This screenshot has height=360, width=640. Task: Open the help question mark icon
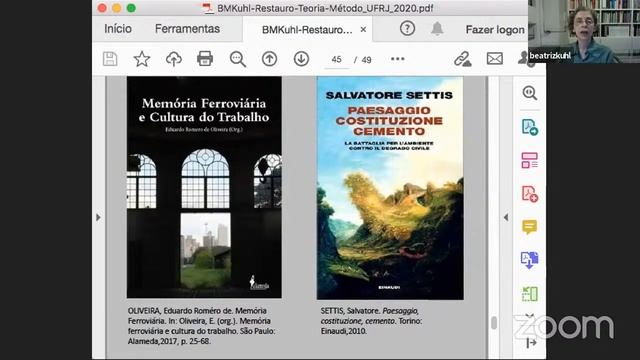(407, 29)
